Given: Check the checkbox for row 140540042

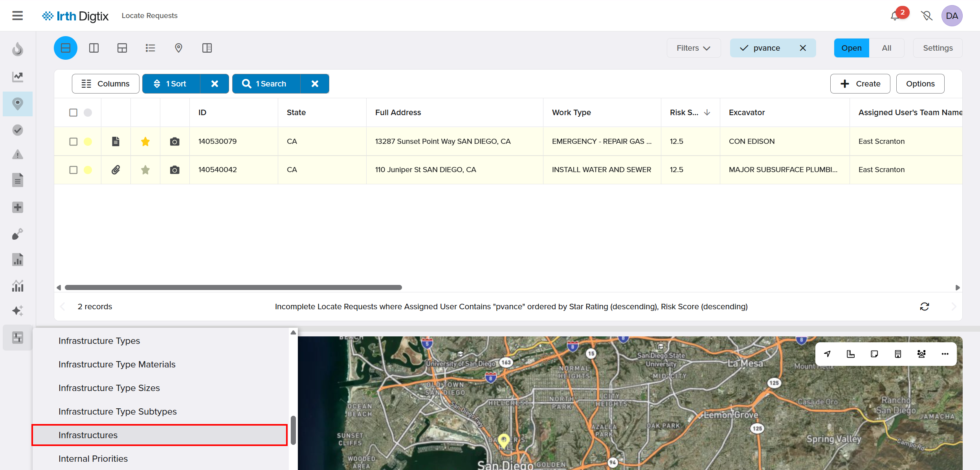Looking at the screenshot, I should point(73,170).
